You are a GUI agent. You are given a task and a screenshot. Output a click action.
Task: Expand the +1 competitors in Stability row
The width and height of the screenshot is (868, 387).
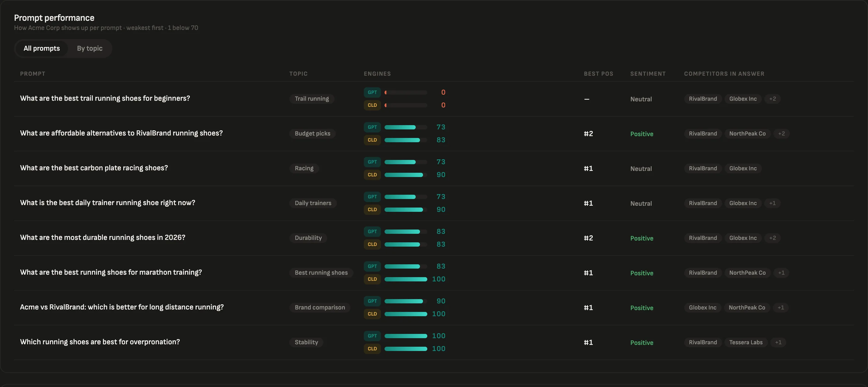(778, 342)
